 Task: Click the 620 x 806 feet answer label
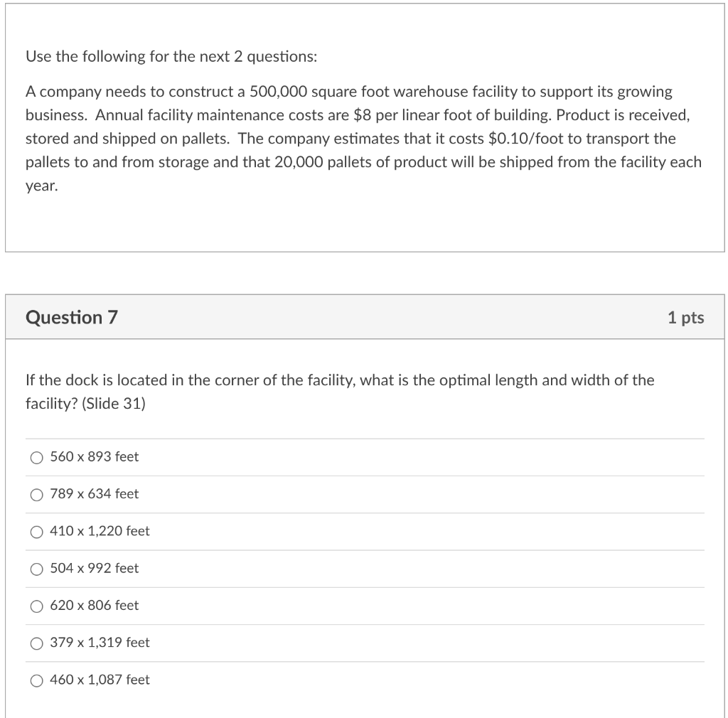(93, 606)
